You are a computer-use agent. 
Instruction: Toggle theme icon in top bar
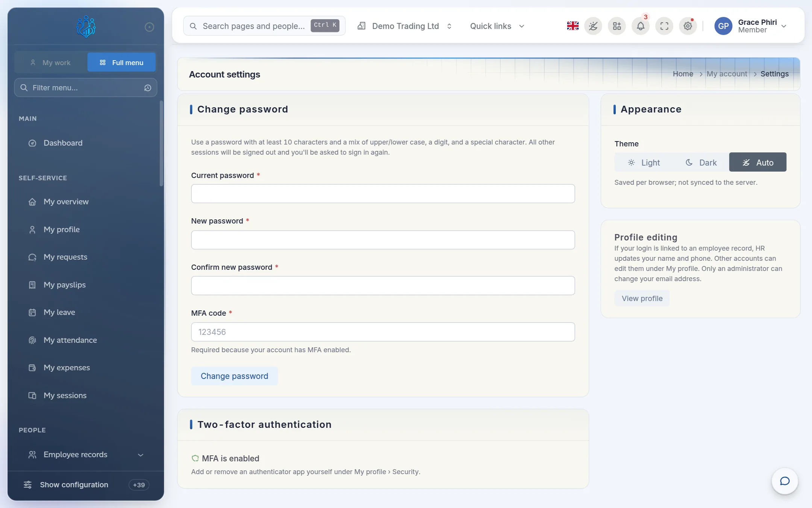point(593,26)
